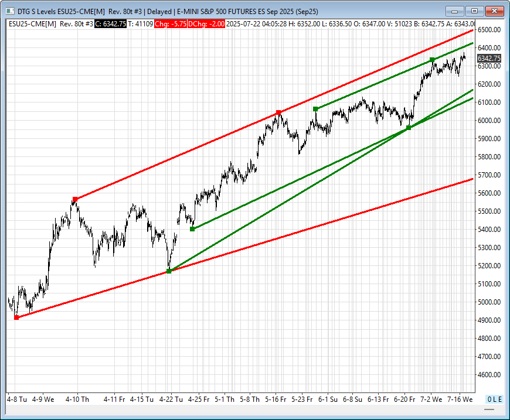Minimize the DTG S Levels chart window

[455, 11]
